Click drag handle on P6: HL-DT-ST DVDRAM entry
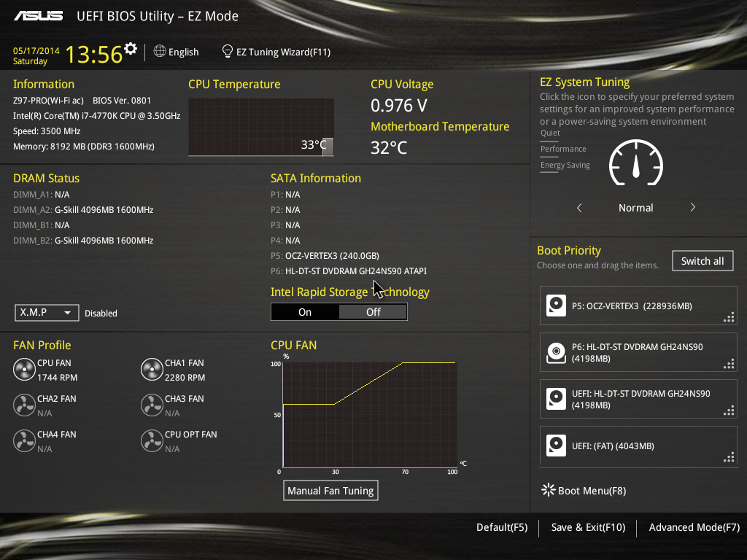Image resolution: width=747 pixels, height=560 pixels. [729, 365]
